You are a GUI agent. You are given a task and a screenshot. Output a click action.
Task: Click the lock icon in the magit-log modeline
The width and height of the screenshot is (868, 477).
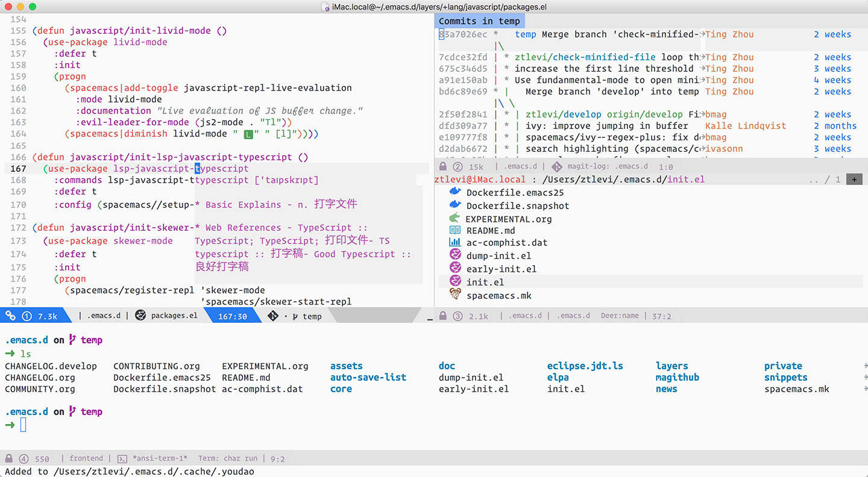443,166
